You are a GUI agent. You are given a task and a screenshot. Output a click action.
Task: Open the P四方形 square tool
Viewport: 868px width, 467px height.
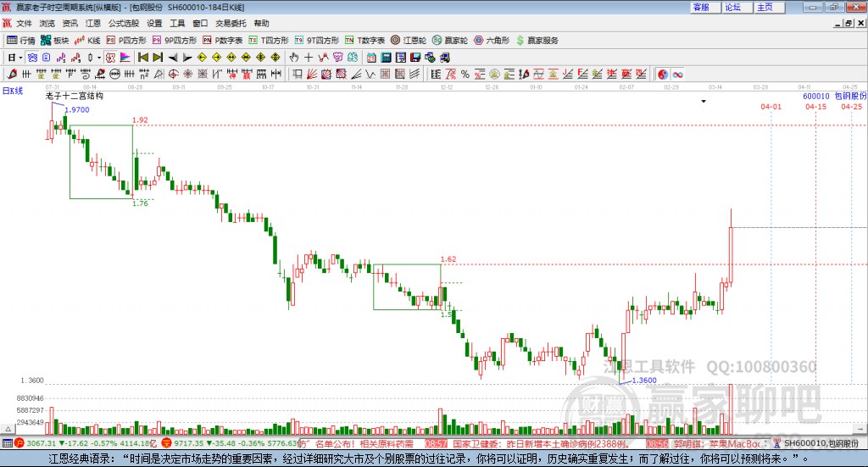point(126,41)
